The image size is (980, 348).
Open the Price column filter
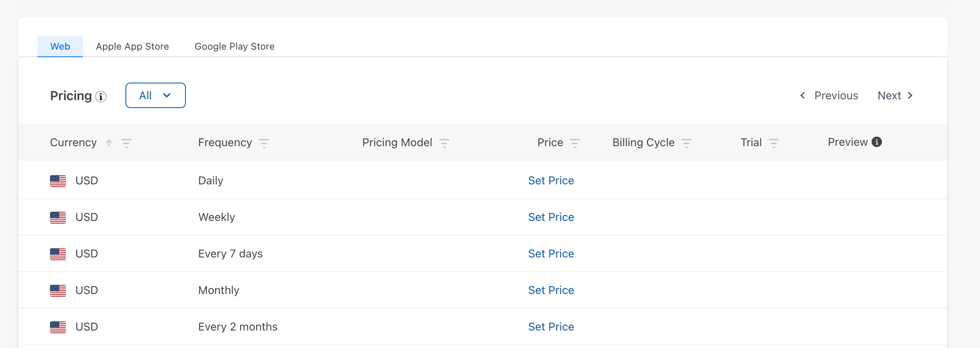[575, 143]
